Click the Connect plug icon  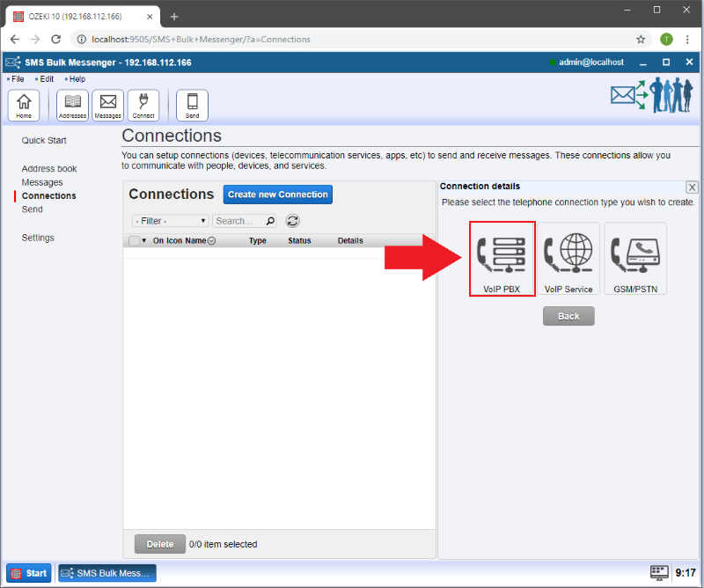pyautogui.click(x=143, y=105)
